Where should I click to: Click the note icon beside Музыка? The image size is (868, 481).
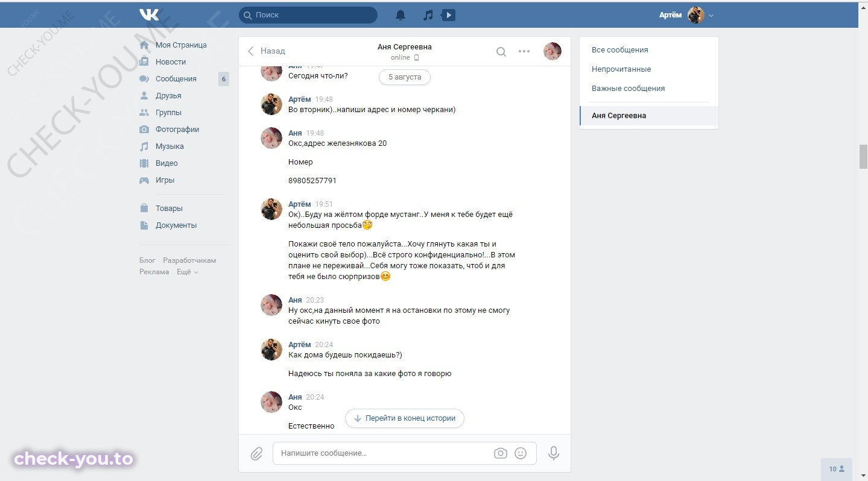point(144,146)
